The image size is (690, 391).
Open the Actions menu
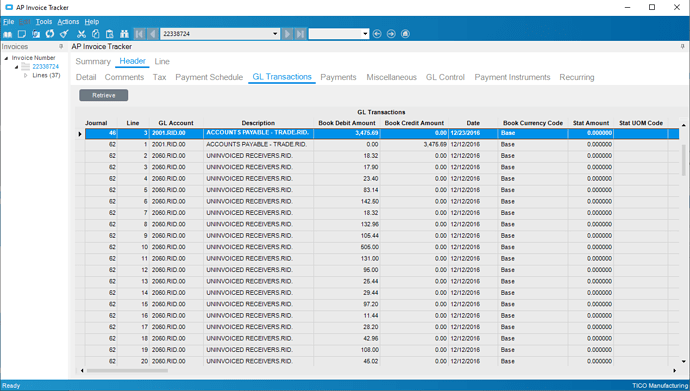(x=68, y=22)
